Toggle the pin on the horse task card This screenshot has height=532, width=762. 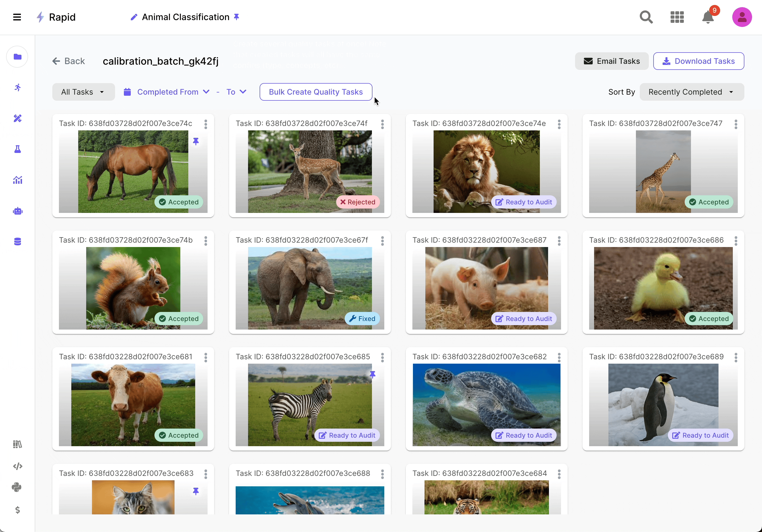[x=196, y=141]
